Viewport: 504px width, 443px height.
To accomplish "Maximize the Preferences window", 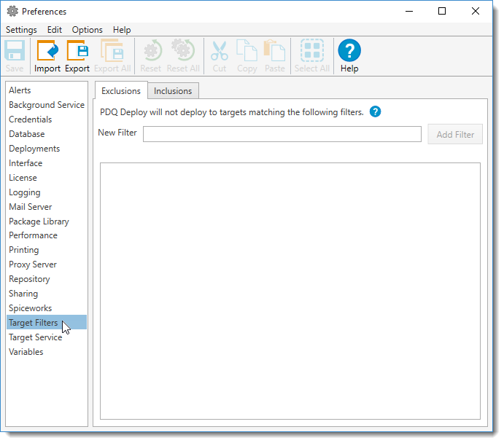I will [x=442, y=11].
